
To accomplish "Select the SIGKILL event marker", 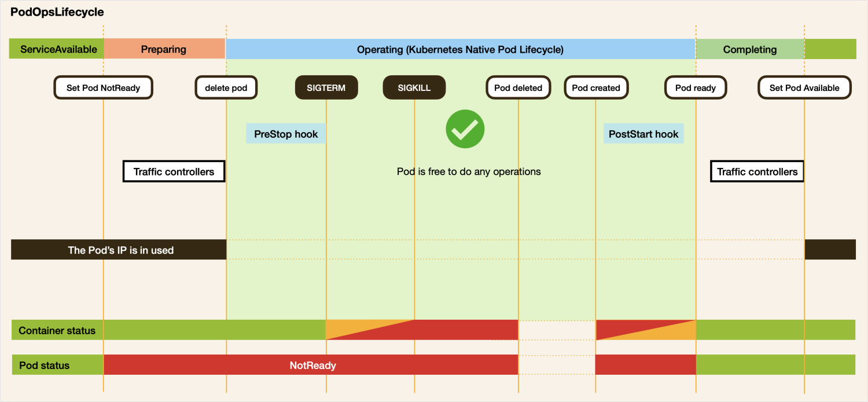I will coord(414,87).
